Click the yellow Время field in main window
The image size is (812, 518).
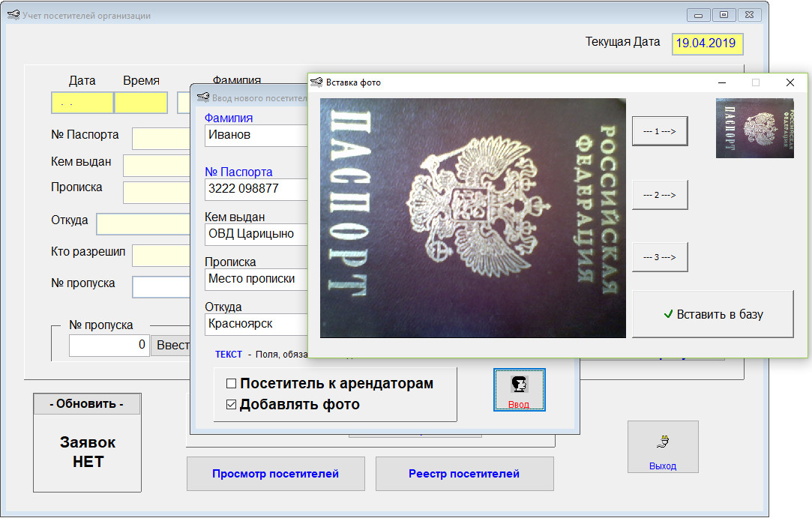click(141, 103)
